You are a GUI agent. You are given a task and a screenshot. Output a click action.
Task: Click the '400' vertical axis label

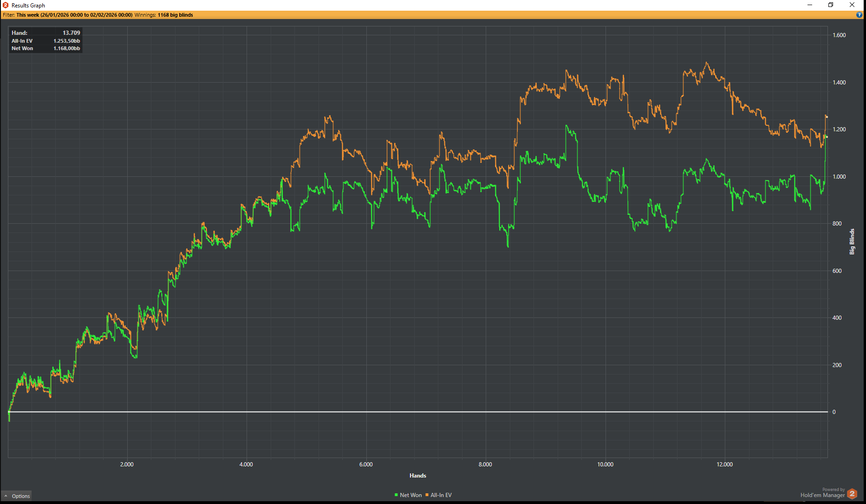(837, 318)
